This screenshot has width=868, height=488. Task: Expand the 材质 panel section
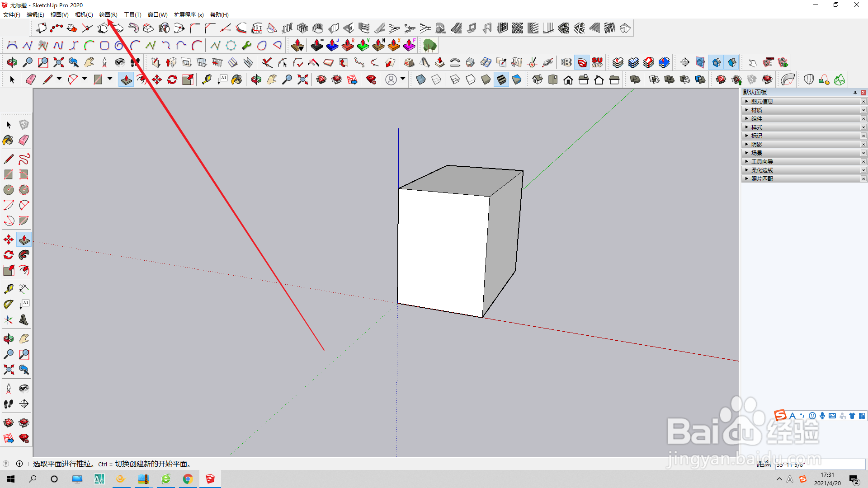pyautogui.click(x=756, y=110)
